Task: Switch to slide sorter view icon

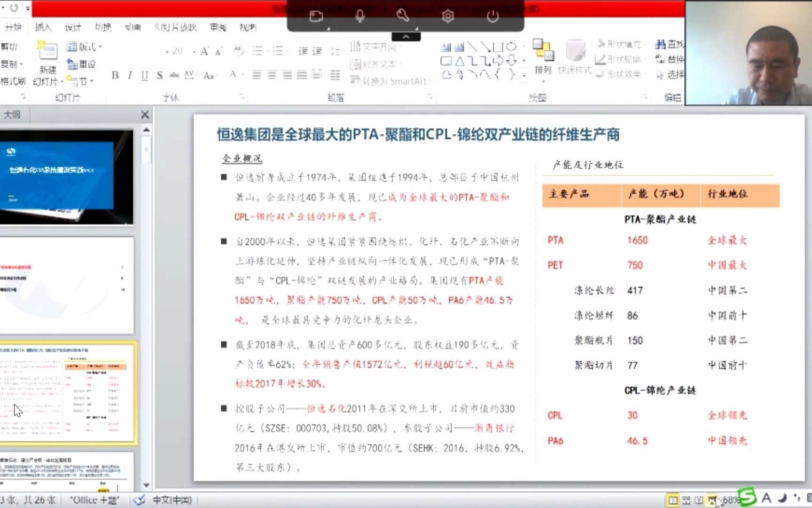Action: (686, 500)
